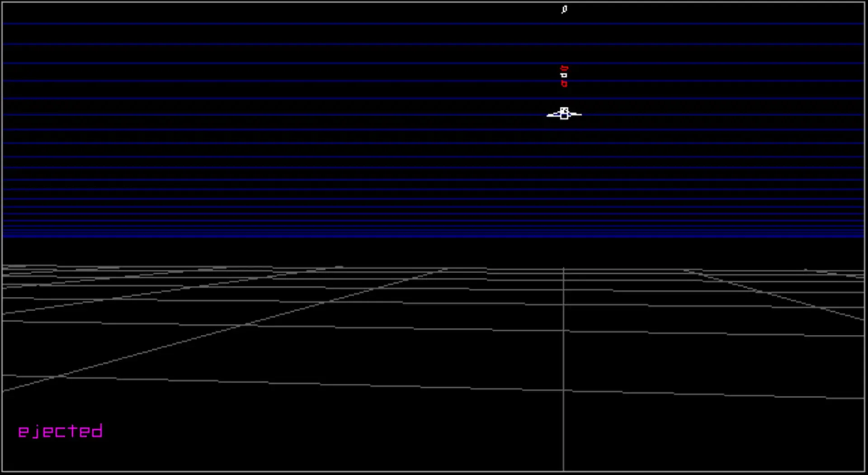Screen dimensions: 868x475
Task: Click the white aircraft in the sky
Action: [x=564, y=114]
